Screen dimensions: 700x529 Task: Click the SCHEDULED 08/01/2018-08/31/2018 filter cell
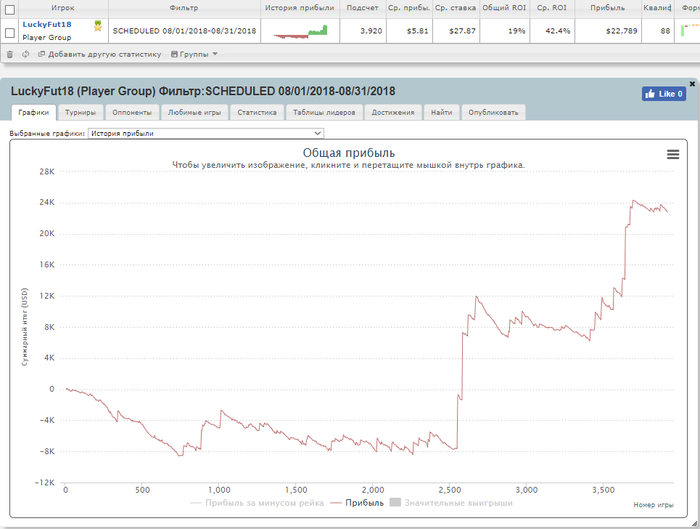point(184,31)
